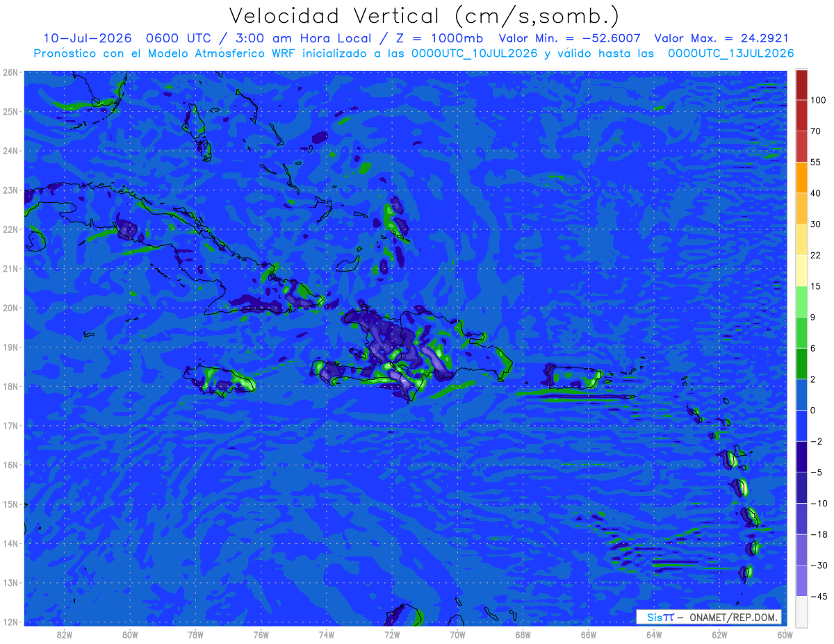Select the dark green swatch between 6 and 2
This screenshot has width=834, height=644.
coord(801,363)
